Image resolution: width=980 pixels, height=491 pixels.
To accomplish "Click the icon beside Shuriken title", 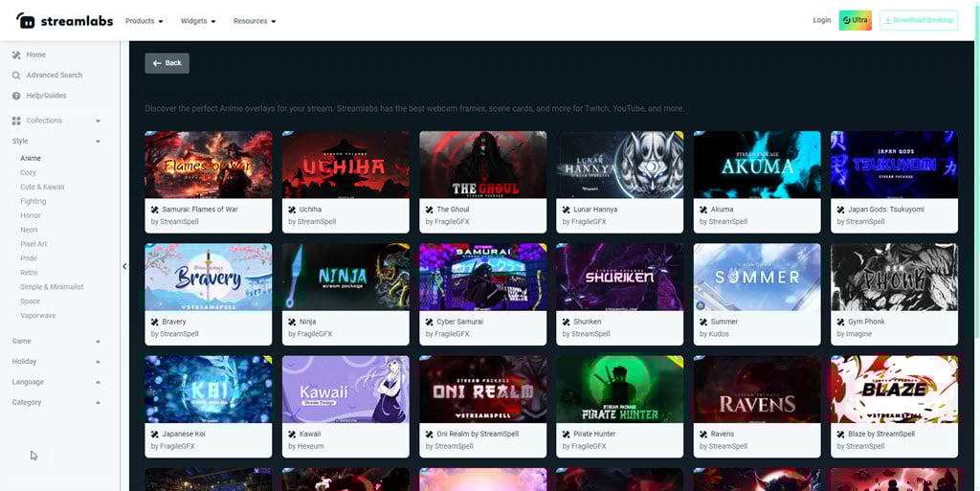I will [567, 322].
